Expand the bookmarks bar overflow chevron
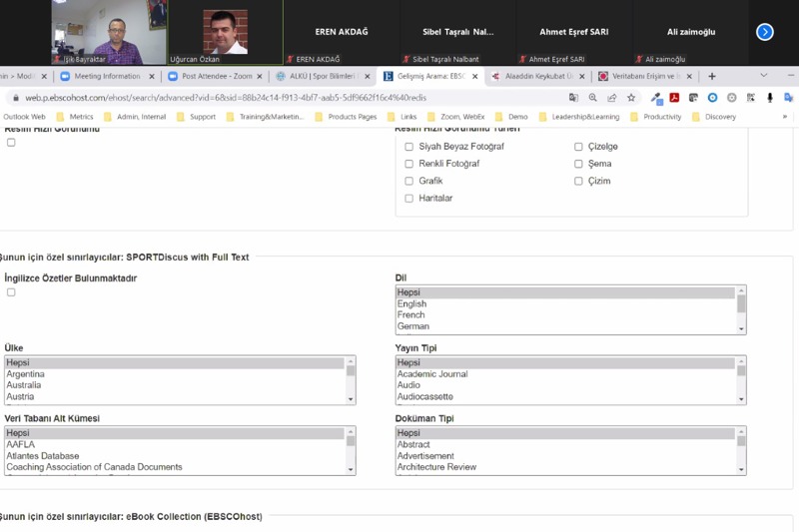The height and width of the screenshot is (532, 799). pyautogui.click(x=784, y=117)
